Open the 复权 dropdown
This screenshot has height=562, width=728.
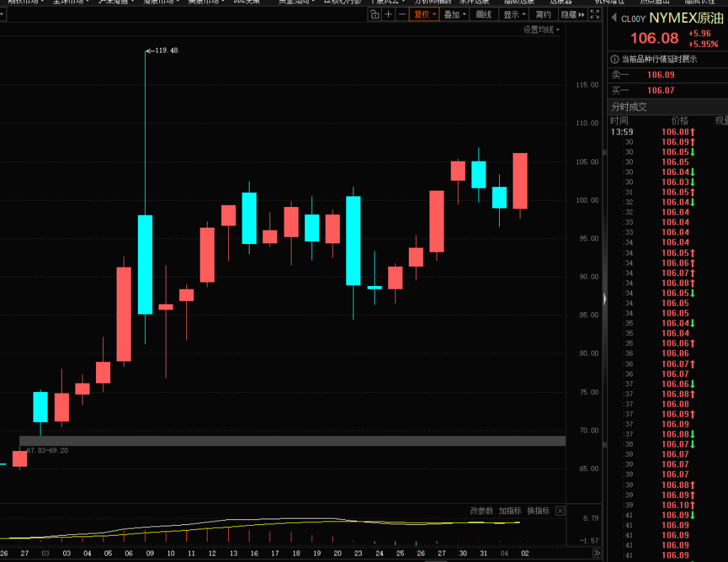(424, 14)
